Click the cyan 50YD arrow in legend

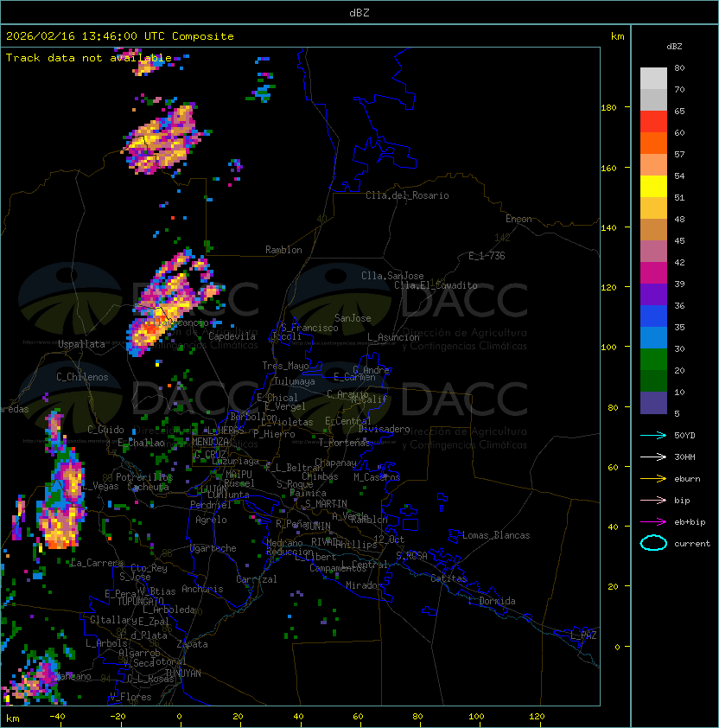tap(653, 436)
